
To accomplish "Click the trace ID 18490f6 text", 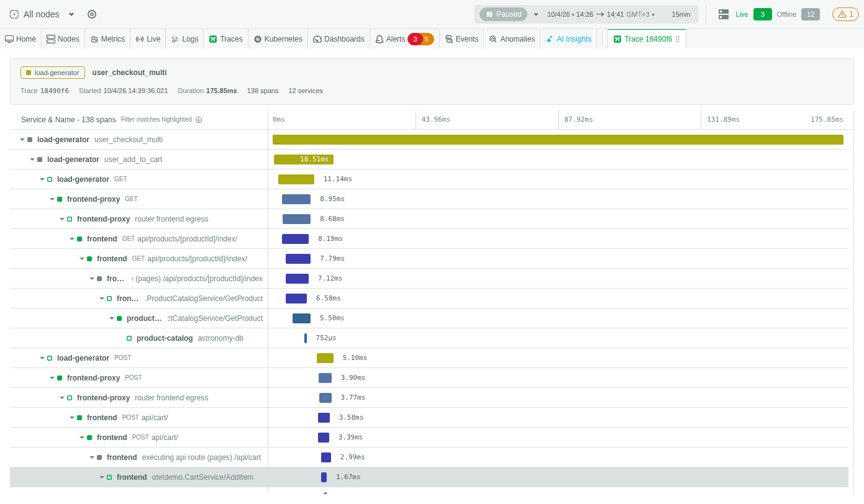I will [x=55, y=91].
